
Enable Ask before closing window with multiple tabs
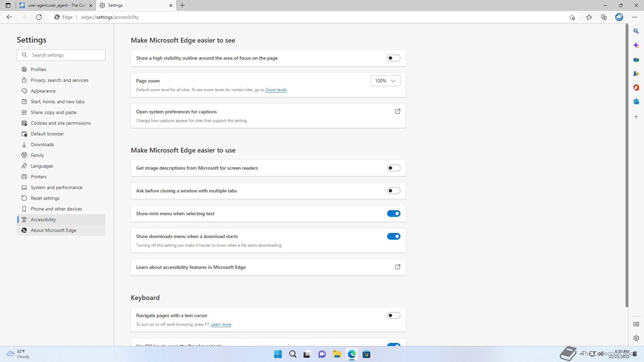point(393,191)
